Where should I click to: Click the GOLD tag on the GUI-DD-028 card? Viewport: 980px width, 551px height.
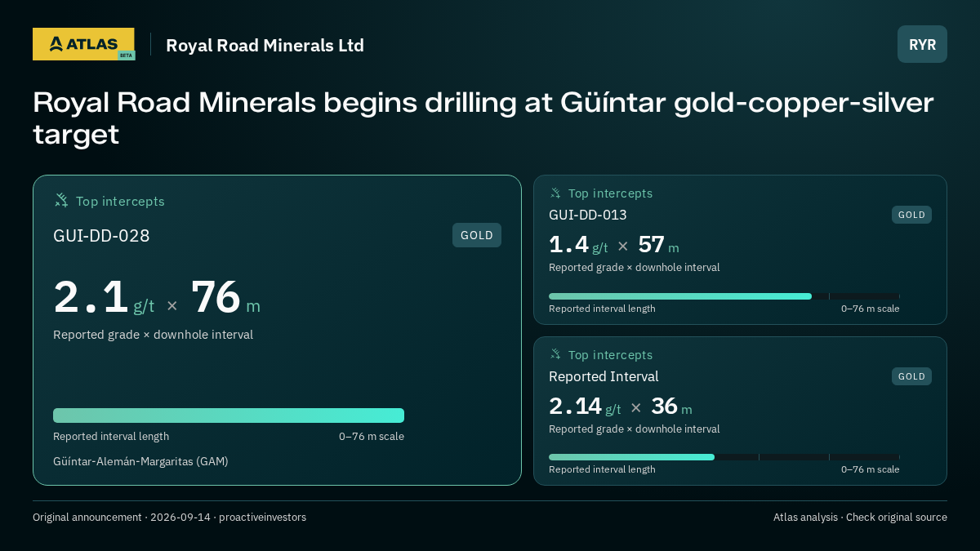point(477,235)
